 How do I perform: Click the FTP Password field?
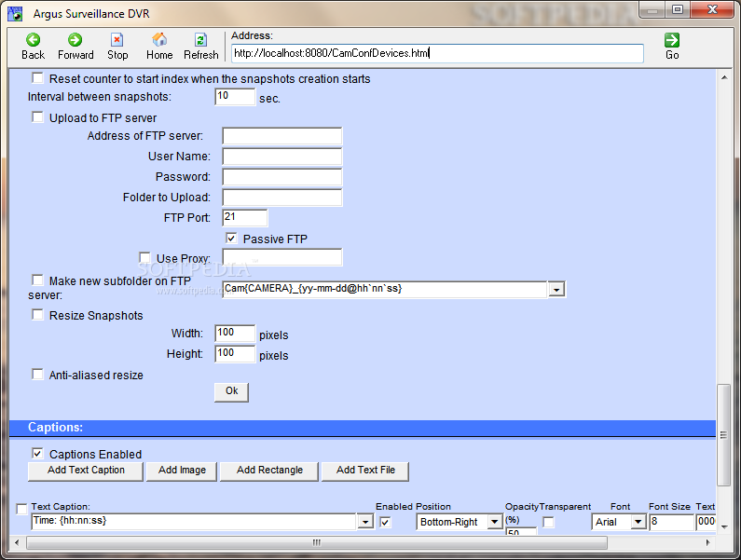pos(282,177)
